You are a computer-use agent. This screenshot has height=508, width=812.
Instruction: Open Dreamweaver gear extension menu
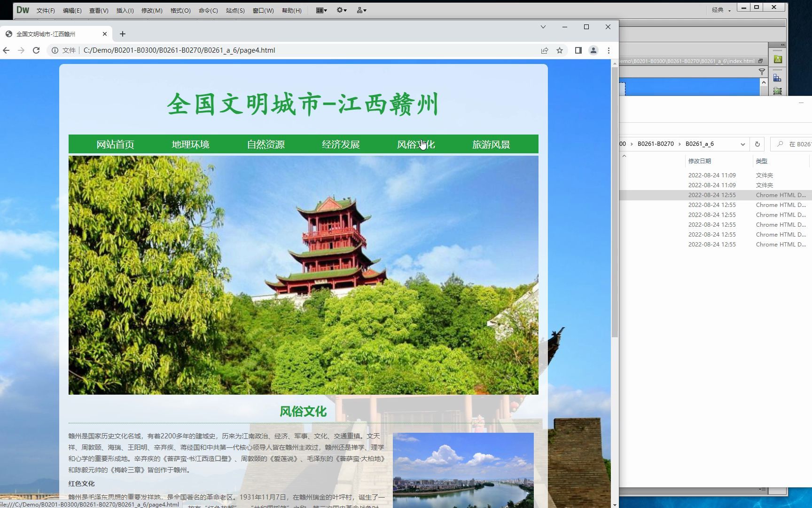click(342, 10)
